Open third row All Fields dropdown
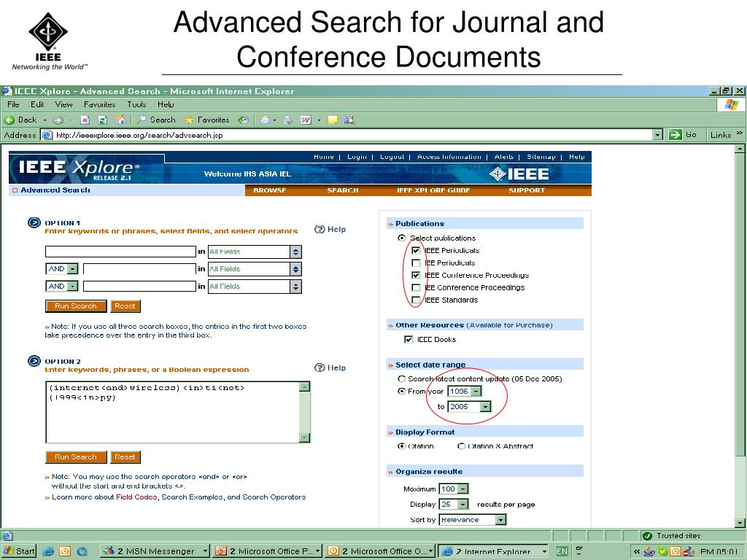The height and width of the screenshot is (560, 747). (255, 286)
